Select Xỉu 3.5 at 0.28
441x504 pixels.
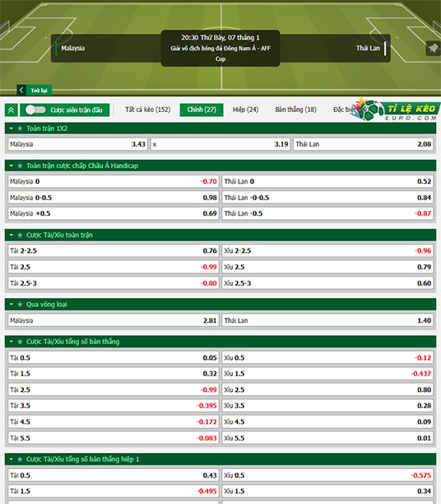point(327,406)
